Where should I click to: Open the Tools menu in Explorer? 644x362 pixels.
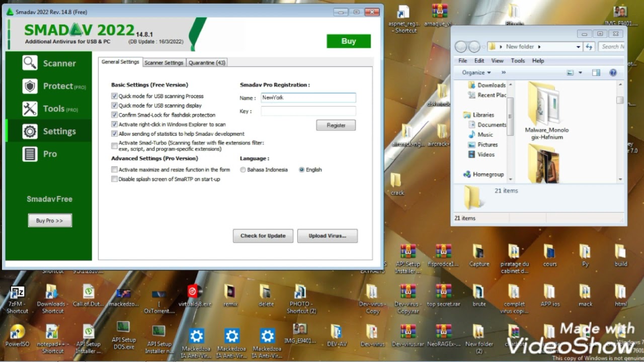[x=518, y=60]
